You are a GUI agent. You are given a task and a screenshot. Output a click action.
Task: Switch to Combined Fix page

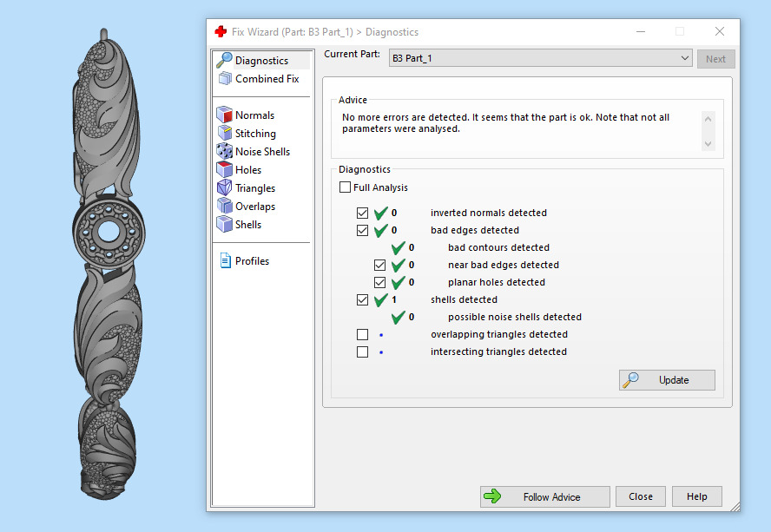point(267,79)
